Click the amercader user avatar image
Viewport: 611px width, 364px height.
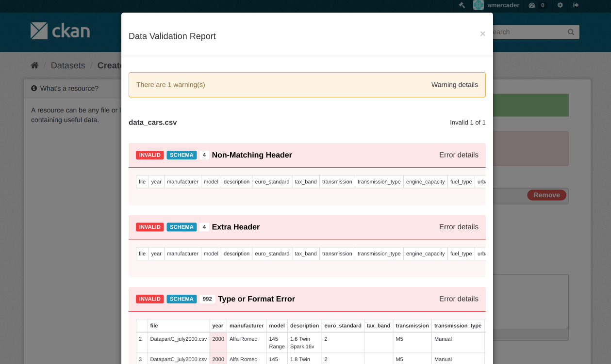tap(479, 5)
